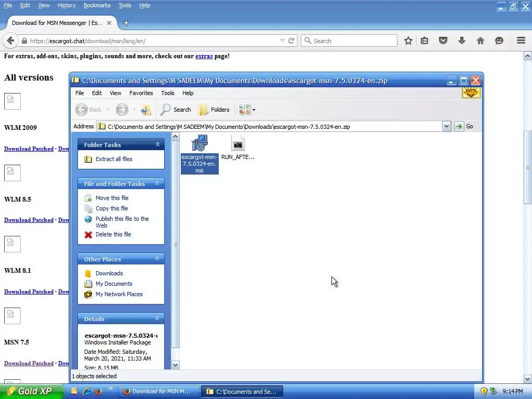Collapse the Folder Tasks panel
This screenshot has width=532, height=399.
(x=157, y=144)
